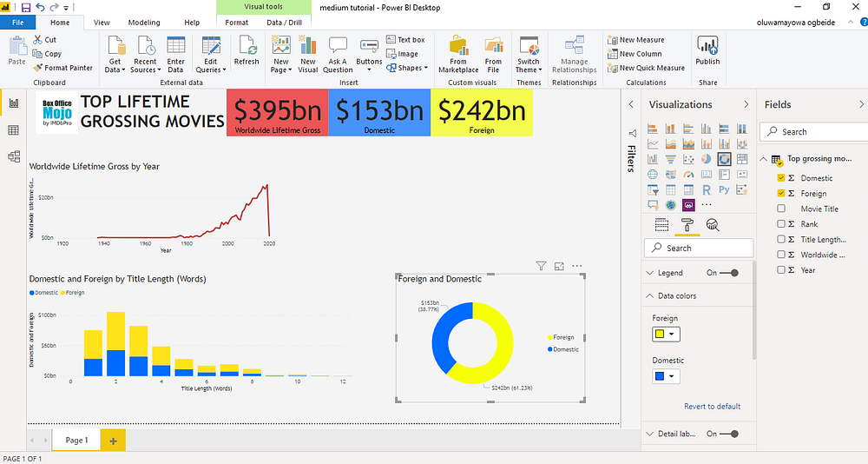Click the format pane search box

coord(699,248)
